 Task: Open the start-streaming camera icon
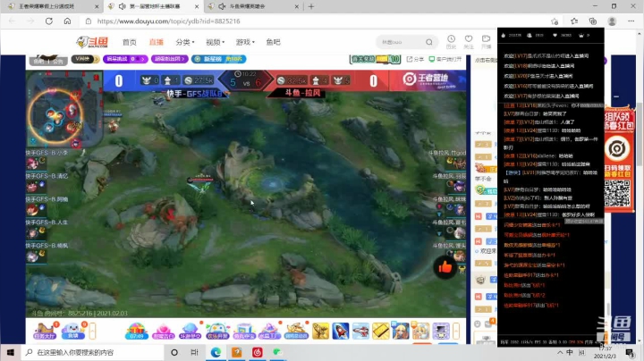point(487,41)
